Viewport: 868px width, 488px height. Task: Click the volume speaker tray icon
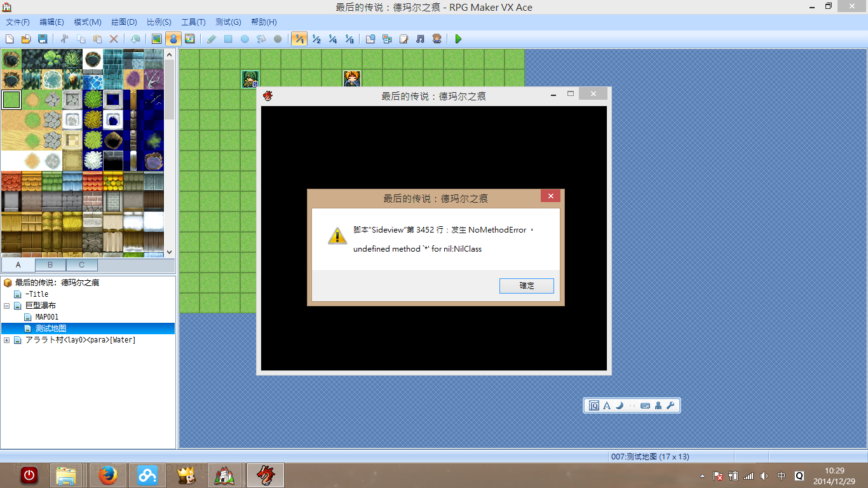[764, 476]
